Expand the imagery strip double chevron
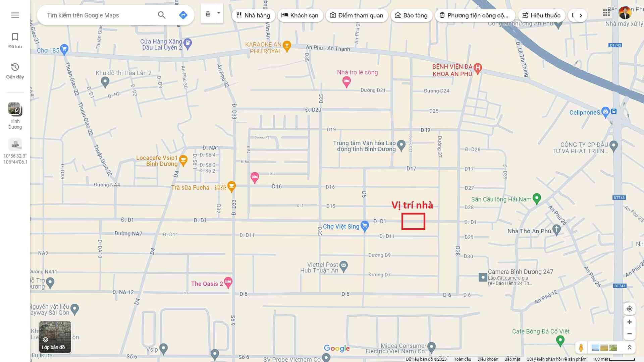The height and width of the screenshot is (362, 644). point(629,348)
